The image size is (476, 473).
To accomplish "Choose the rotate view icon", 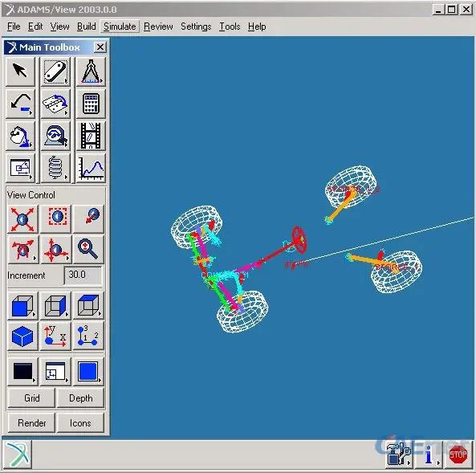I will [22, 249].
